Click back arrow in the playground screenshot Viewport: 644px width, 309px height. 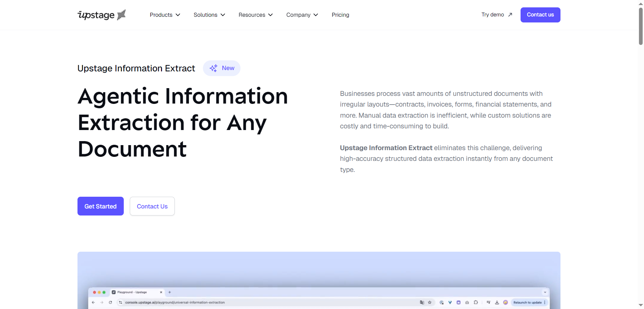(94, 302)
